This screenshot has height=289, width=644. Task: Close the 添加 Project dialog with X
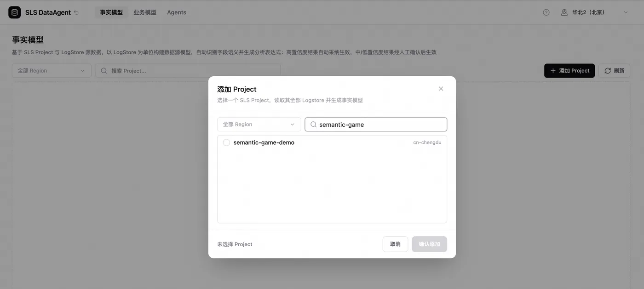click(441, 89)
